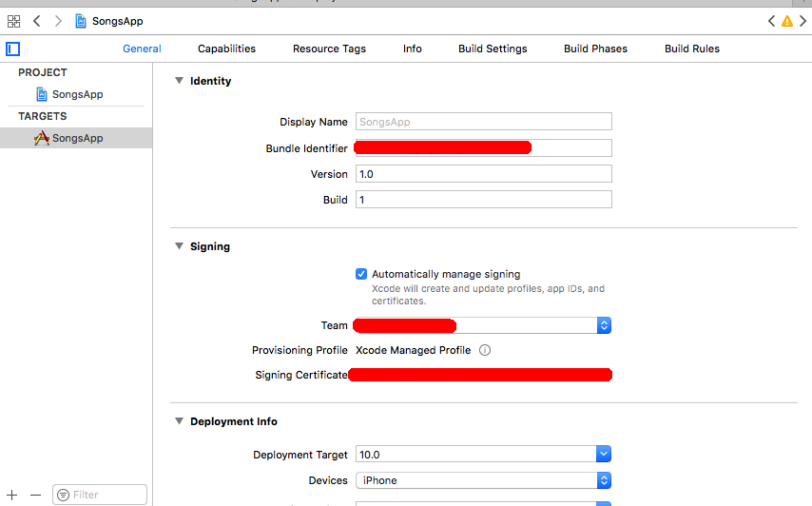This screenshot has height=506, width=812.
Task: Open the Deployment Target dropdown arrow
Action: 604,455
